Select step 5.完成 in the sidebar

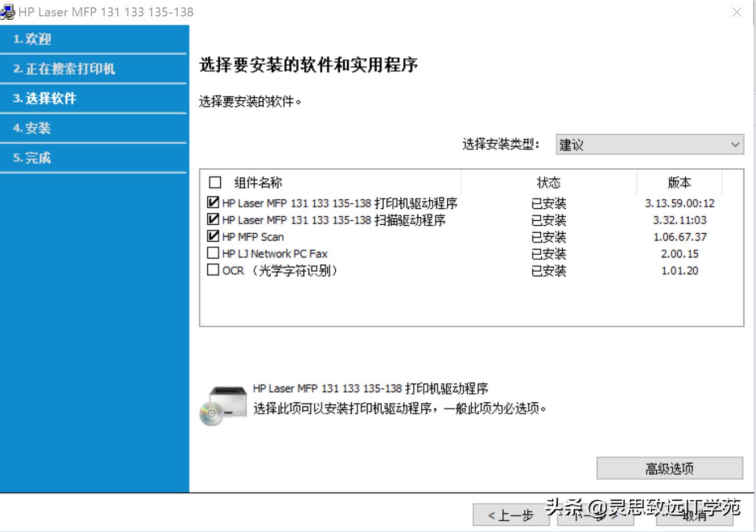93,157
